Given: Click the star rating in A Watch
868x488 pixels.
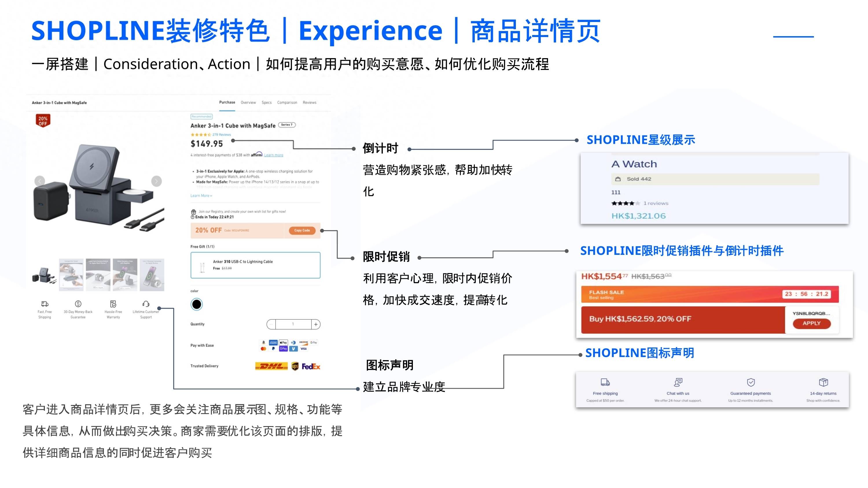Looking at the screenshot, I should (x=625, y=203).
